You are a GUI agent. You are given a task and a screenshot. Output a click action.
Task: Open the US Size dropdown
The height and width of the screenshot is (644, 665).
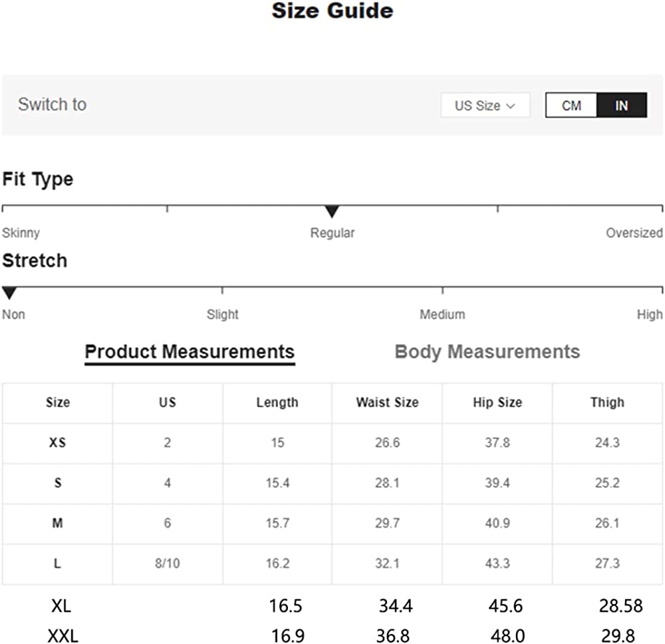click(485, 106)
